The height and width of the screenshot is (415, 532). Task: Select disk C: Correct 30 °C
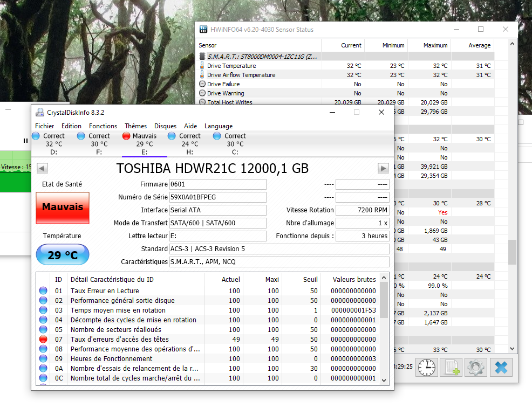pyautogui.click(x=235, y=144)
